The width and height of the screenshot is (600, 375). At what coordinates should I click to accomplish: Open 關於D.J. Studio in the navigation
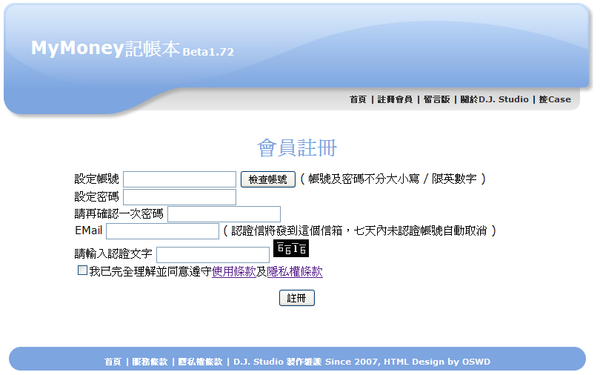(x=494, y=99)
